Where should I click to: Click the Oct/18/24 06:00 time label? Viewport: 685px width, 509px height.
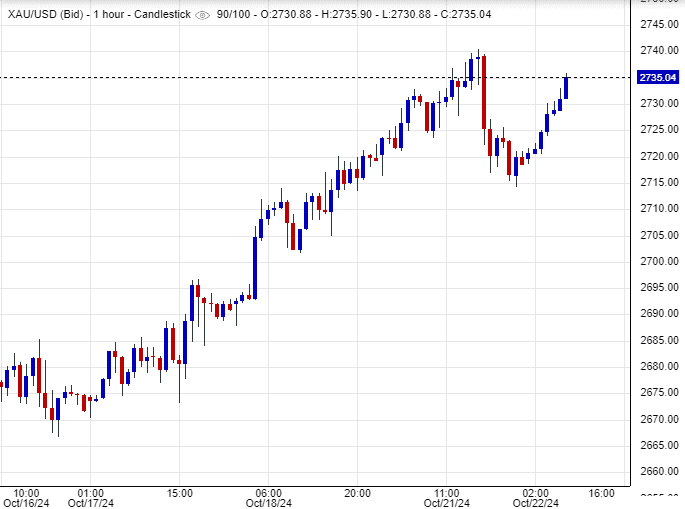(268, 498)
